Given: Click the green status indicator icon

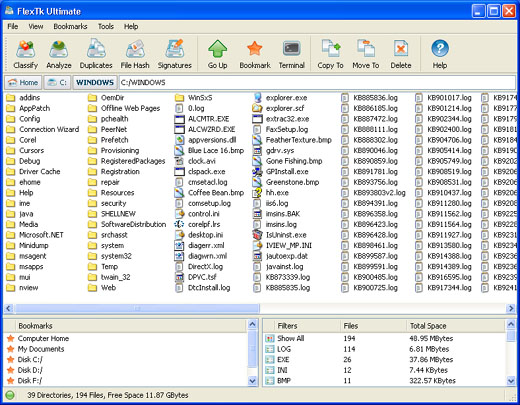Looking at the screenshot, I should pyautogui.click(x=10, y=395).
